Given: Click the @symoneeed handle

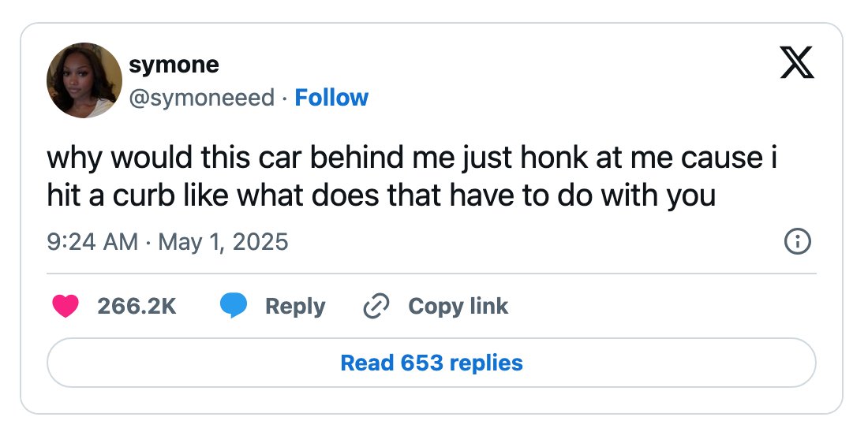Looking at the screenshot, I should pos(201,98).
